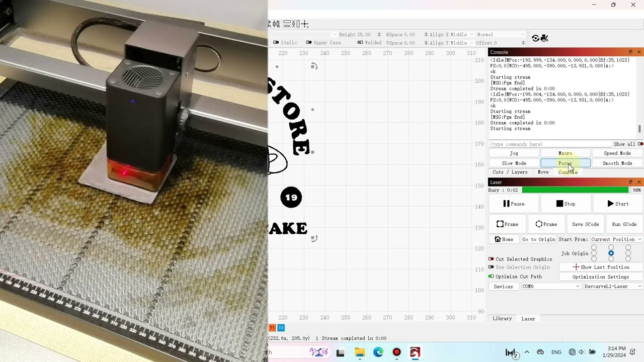Toggle Cut Selected Graphics switch
The image size is (644, 362).
491,259
